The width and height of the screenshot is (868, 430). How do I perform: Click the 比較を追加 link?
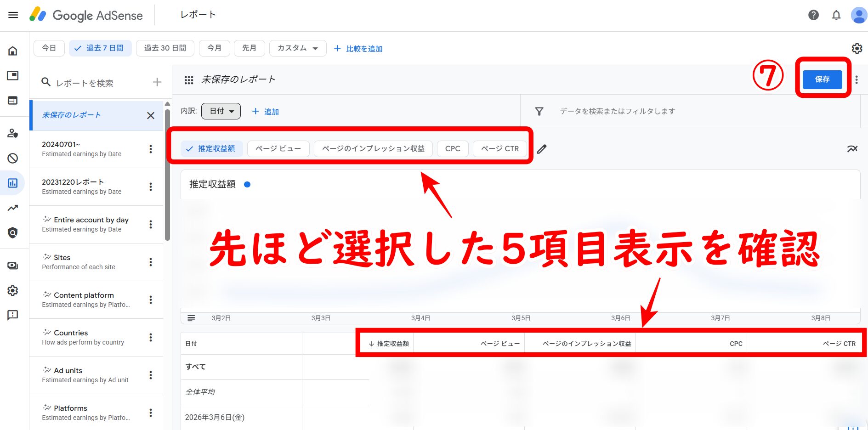click(x=358, y=49)
